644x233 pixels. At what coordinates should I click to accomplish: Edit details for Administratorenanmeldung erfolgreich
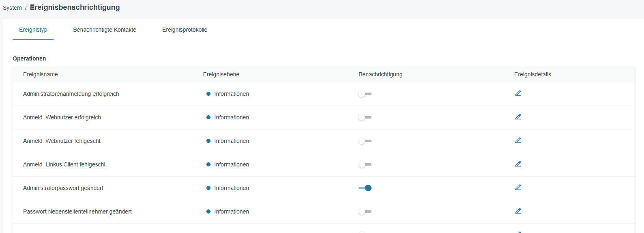tap(518, 93)
